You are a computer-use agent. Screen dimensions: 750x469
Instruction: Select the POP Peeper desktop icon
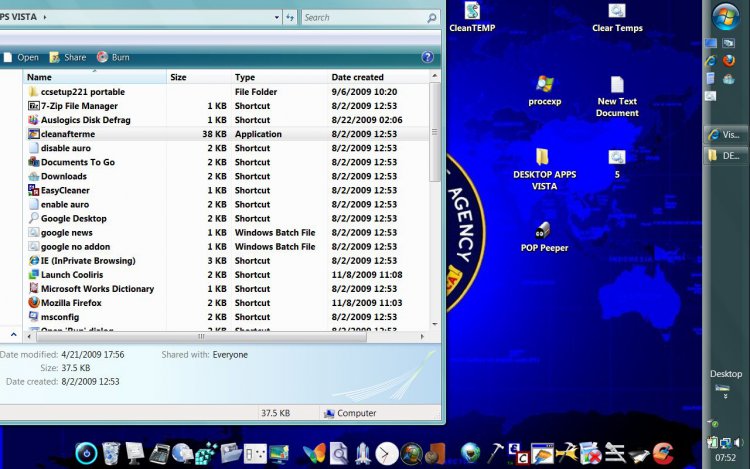point(544,237)
